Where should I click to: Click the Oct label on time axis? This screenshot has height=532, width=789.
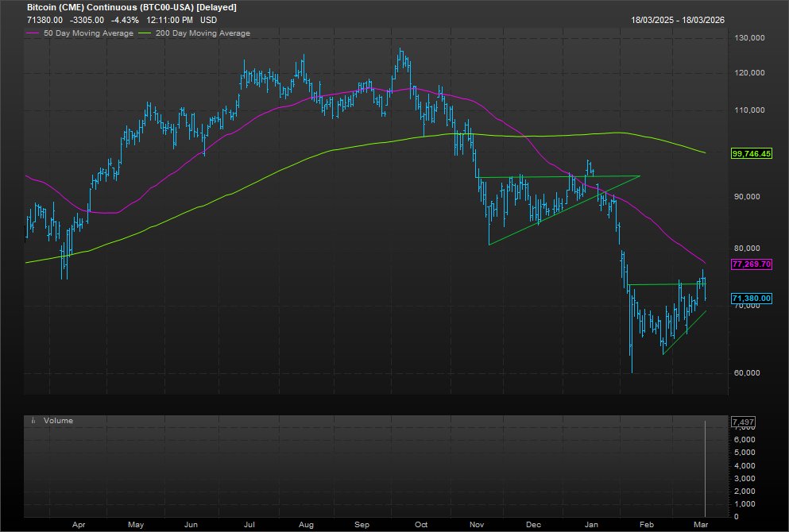coord(421,523)
